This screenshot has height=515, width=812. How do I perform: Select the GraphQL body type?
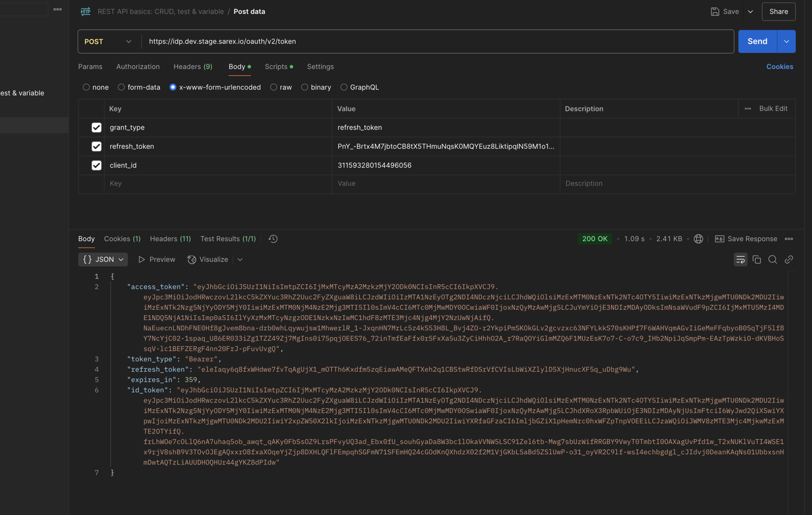(x=344, y=87)
